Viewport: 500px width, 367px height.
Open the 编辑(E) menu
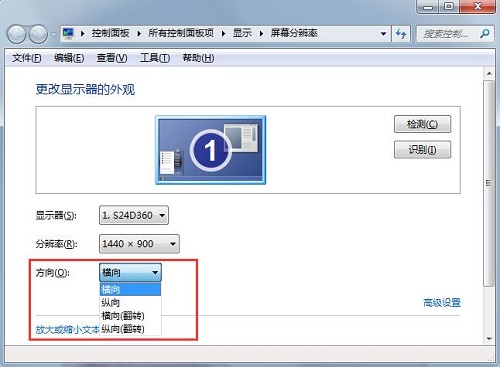click(69, 58)
